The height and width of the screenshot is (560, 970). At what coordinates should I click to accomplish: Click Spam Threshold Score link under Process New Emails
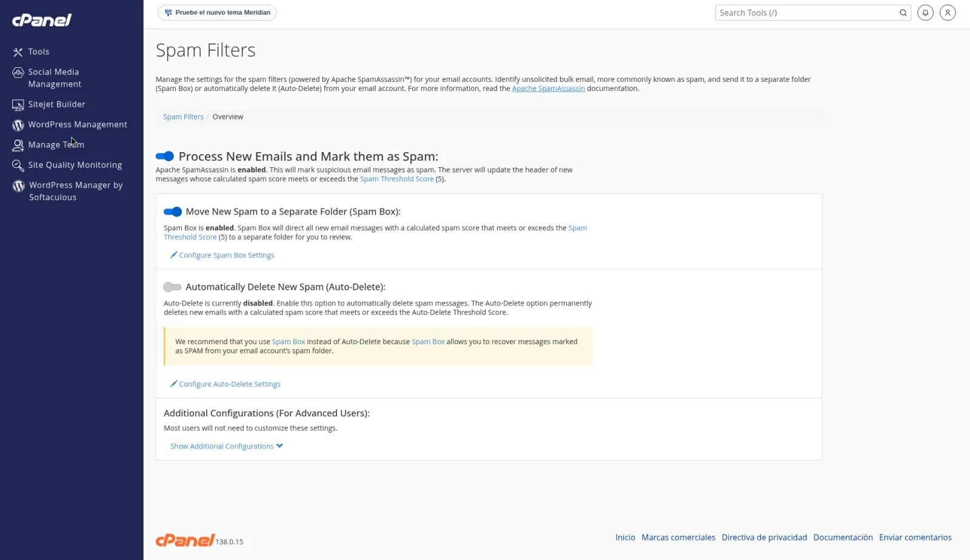pos(397,179)
